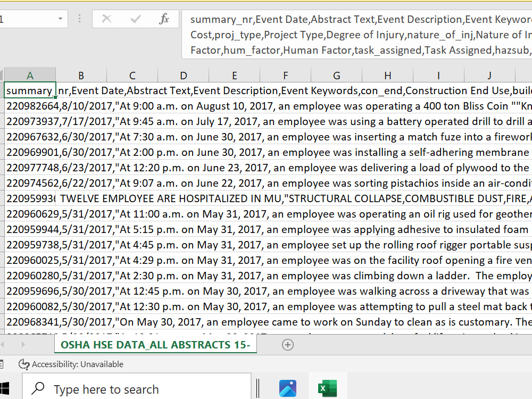The width and height of the screenshot is (532, 399).
Task: Open the OSHA HSE DATA_ALL ABSTRACTS sheet tab
Action: (x=155, y=345)
